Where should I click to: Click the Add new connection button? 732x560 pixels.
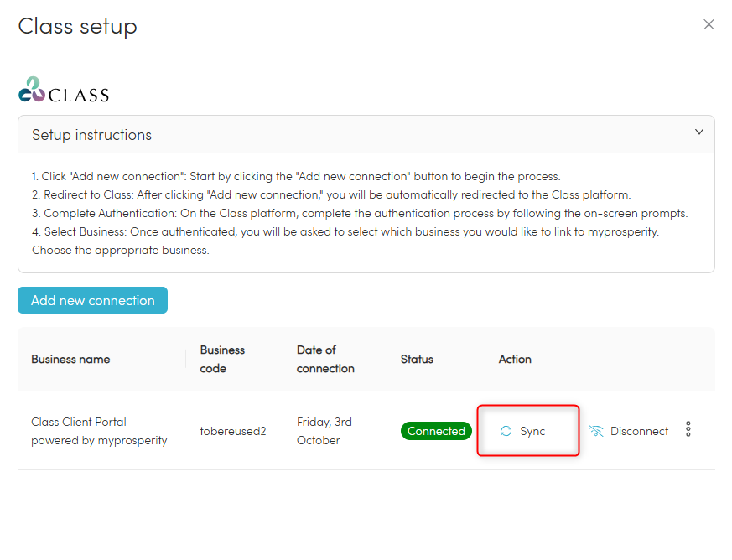point(92,300)
